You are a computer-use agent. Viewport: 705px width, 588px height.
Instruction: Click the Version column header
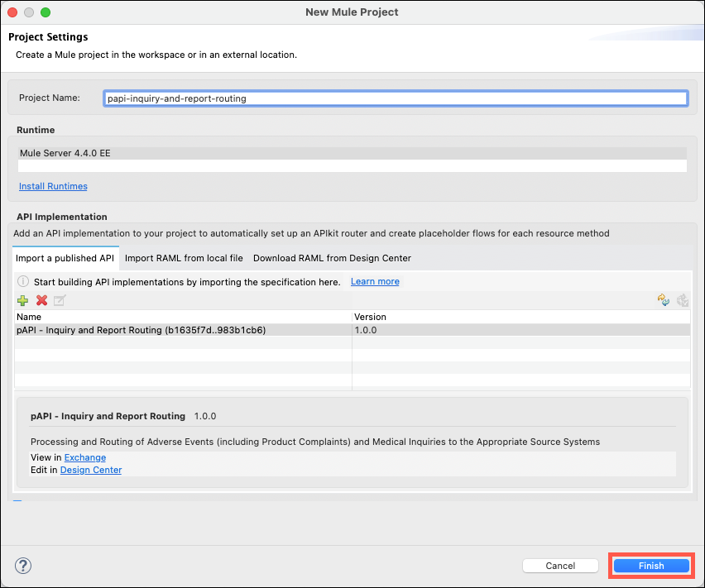521,317
